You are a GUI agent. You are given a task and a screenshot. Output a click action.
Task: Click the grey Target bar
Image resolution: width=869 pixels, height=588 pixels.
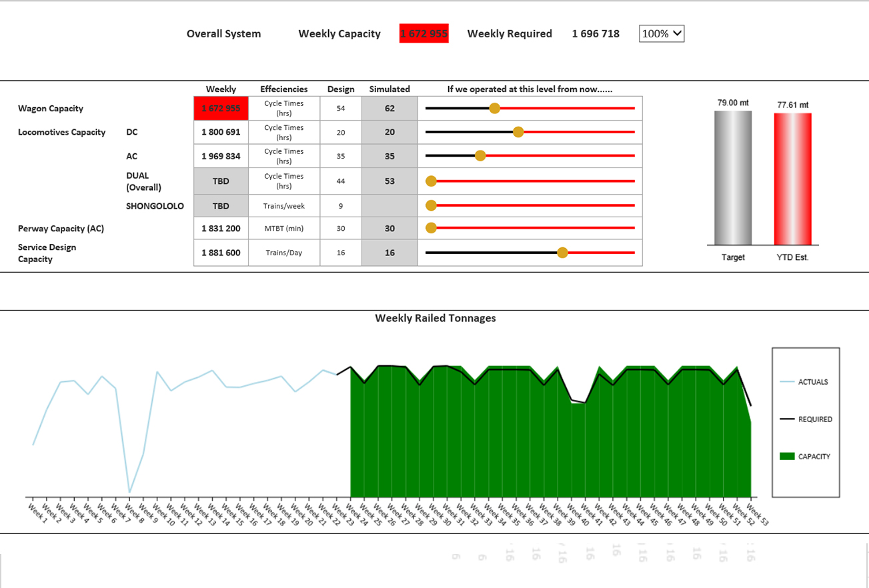click(733, 177)
